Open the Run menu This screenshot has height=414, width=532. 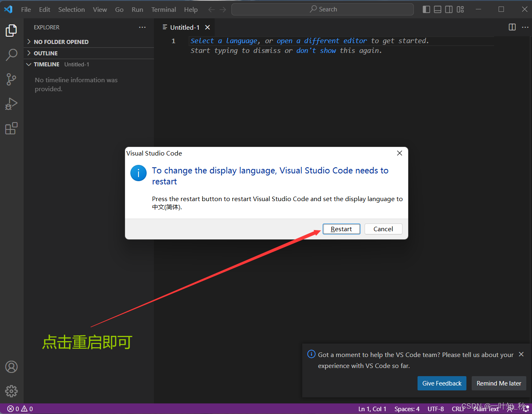137,9
